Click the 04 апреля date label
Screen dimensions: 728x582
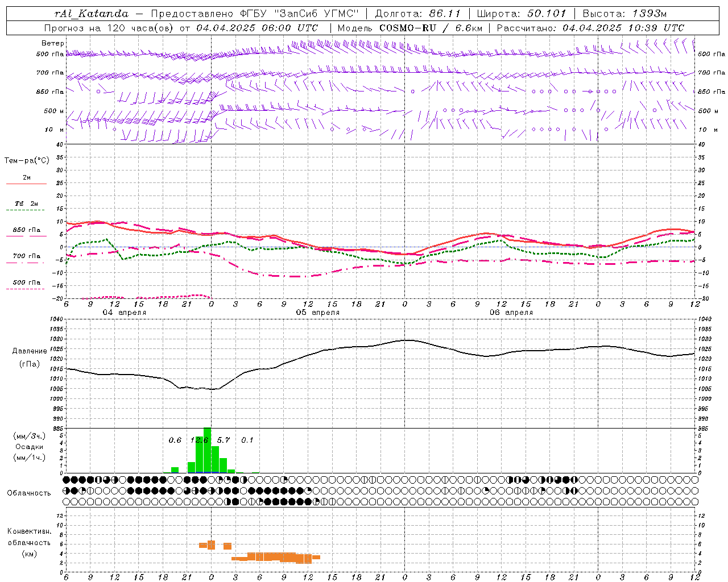[x=124, y=313]
